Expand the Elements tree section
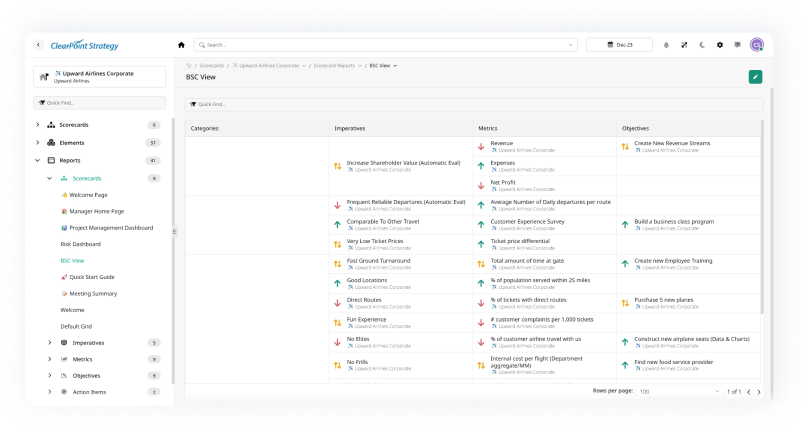 pyautogui.click(x=37, y=142)
